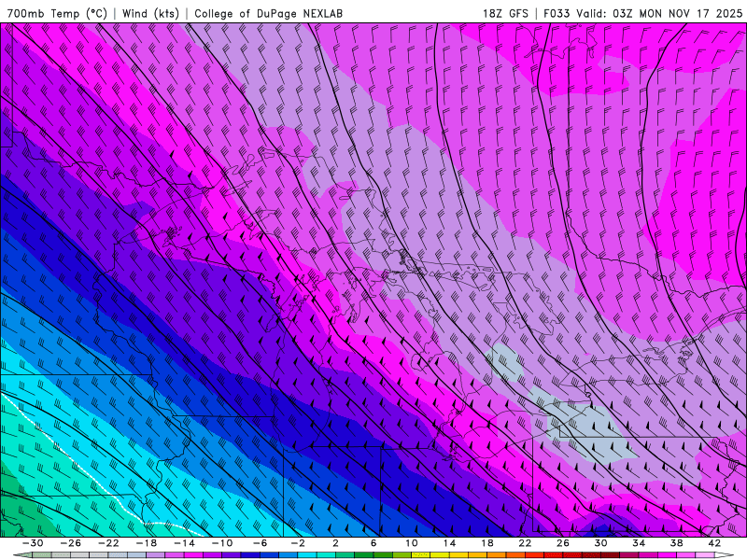The width and height of the screenshot is (747, 560).
Task: Click the yellow dotted swatch under the 10 label
Action: [x=421, y=555]
